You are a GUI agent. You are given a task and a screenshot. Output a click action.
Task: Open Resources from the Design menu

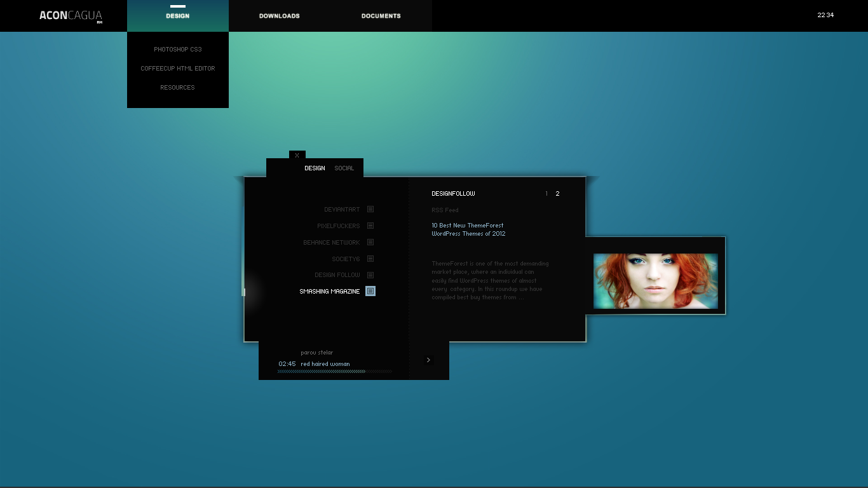coord(177,88)
